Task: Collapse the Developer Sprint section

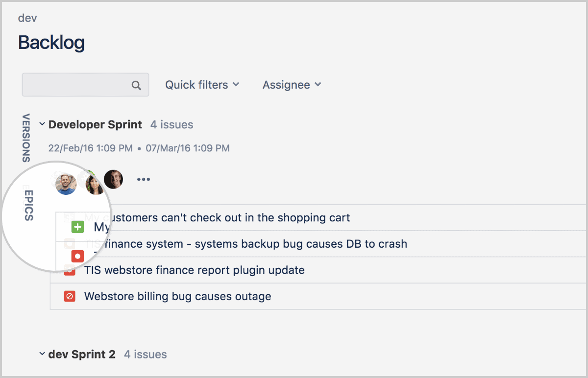Action: [x=42, y=124]
